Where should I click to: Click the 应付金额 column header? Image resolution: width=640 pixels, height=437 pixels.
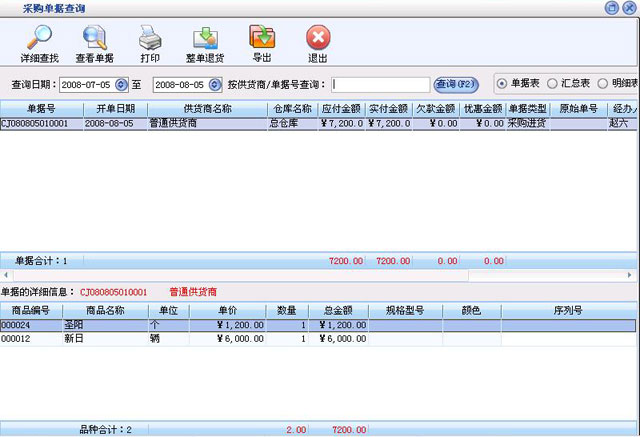pos(341,108)
